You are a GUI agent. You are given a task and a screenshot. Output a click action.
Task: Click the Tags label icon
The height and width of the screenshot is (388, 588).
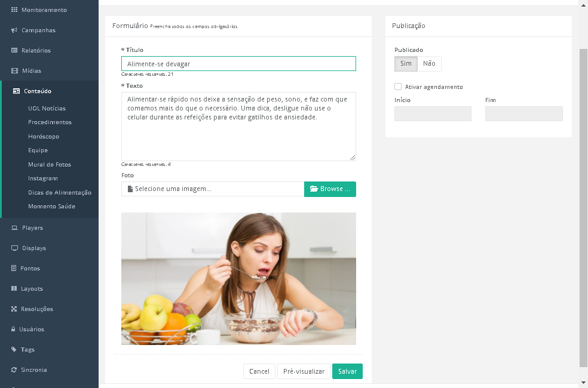tap(14, 349)
